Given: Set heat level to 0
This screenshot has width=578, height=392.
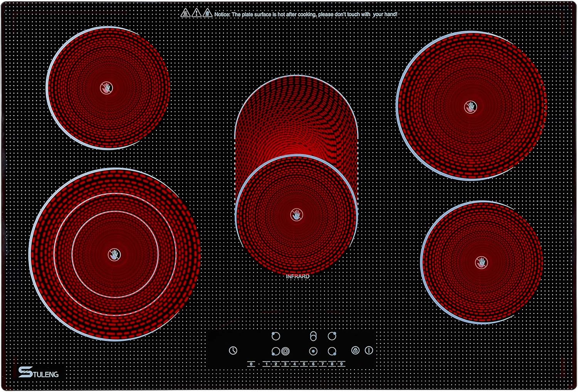Looking at the screenshot, I should (x=251, y=364).
